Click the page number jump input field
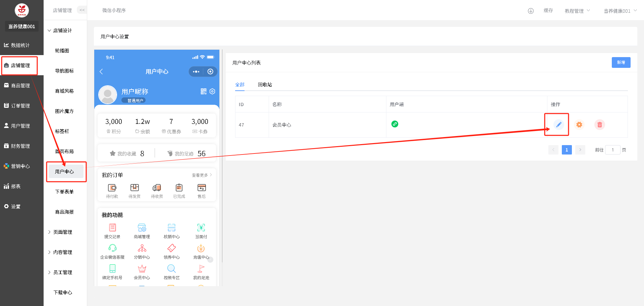The height and width of the screenshot is (306, 644). (612, 150)
